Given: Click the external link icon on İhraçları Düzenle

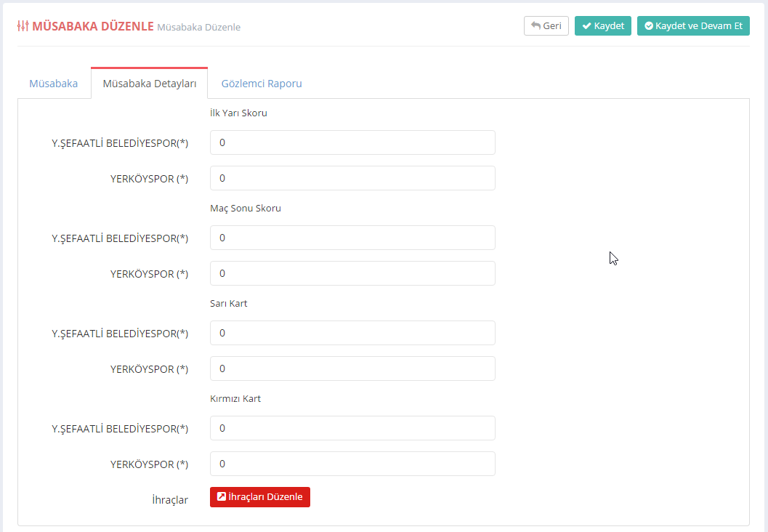Looking at the screenshot, I should coord(222,497).
